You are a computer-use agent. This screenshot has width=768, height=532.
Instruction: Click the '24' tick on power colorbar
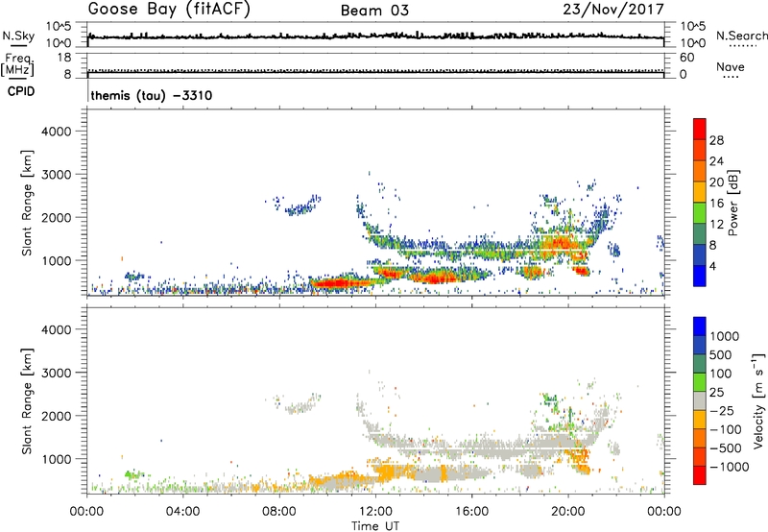[716, 161]
